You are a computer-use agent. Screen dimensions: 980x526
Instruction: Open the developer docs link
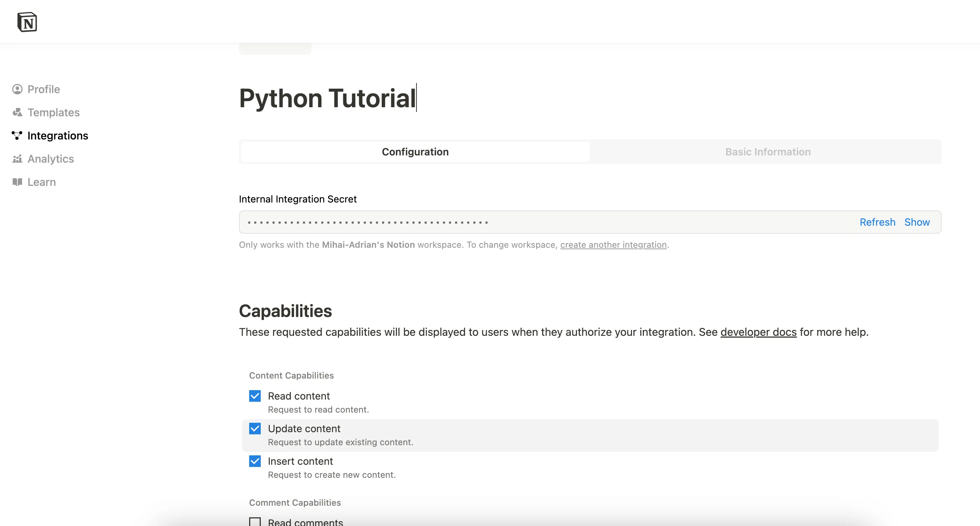758,332
